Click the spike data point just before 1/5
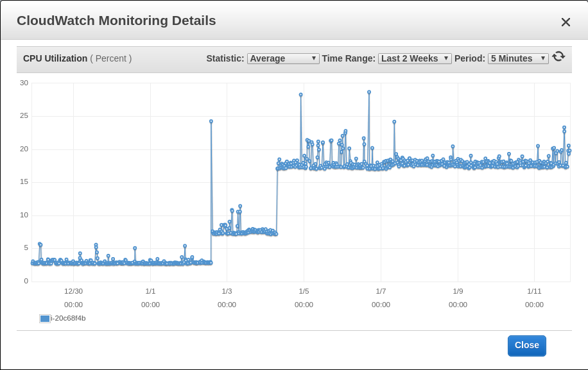Viewport: 588px width, 370px height. point(301,95)
